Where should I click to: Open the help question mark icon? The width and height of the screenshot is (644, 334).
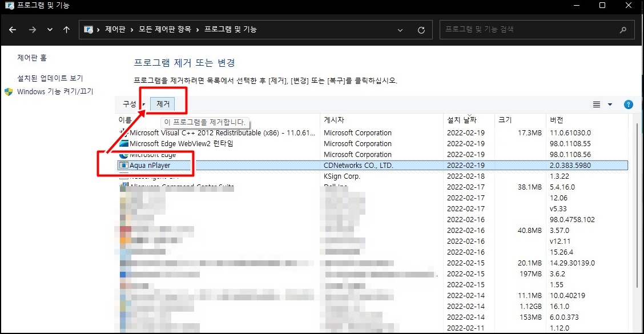coord(629,104)
